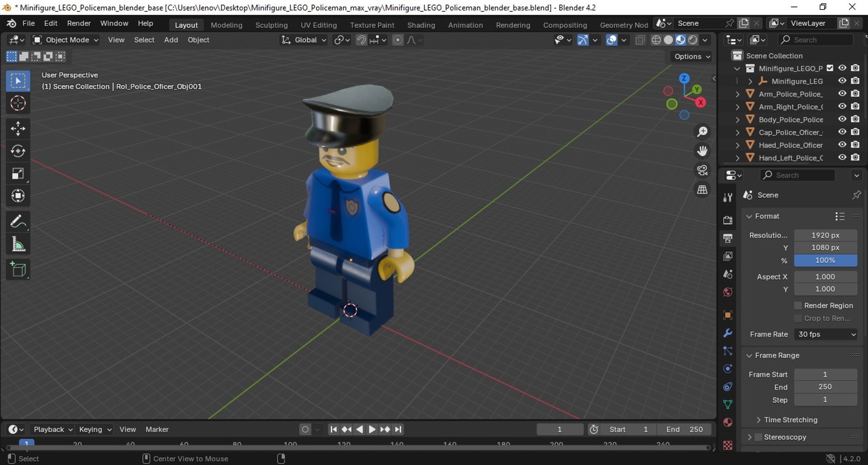Open the Object Data properties tab

coord(728,404)
